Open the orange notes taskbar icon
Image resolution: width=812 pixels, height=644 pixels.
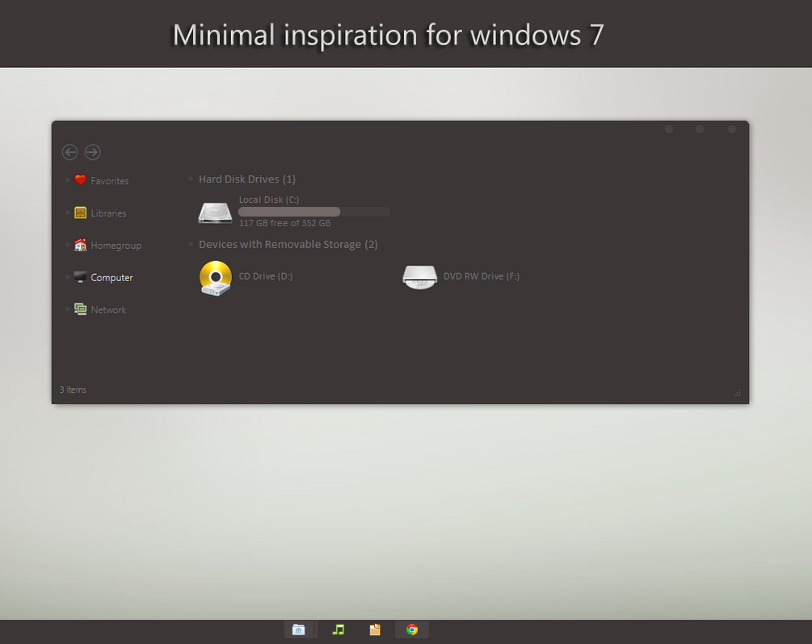pyautogui.click(x=375, y=629)
